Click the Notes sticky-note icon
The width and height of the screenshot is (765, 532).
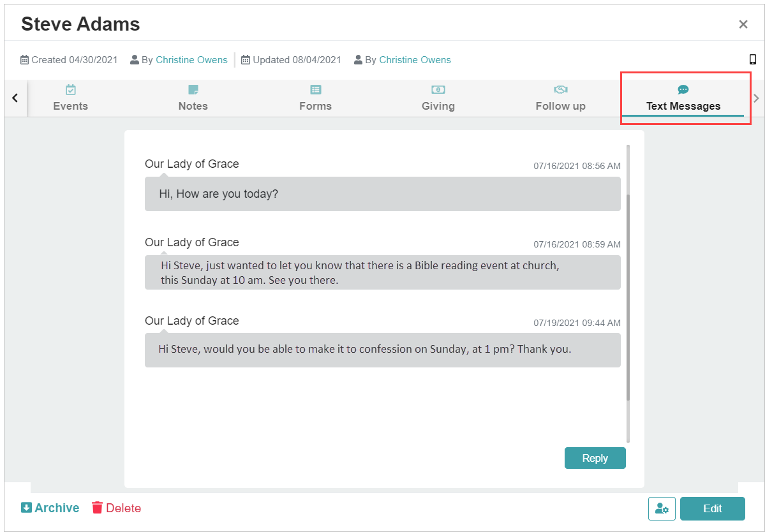click(x=193, y=90)
